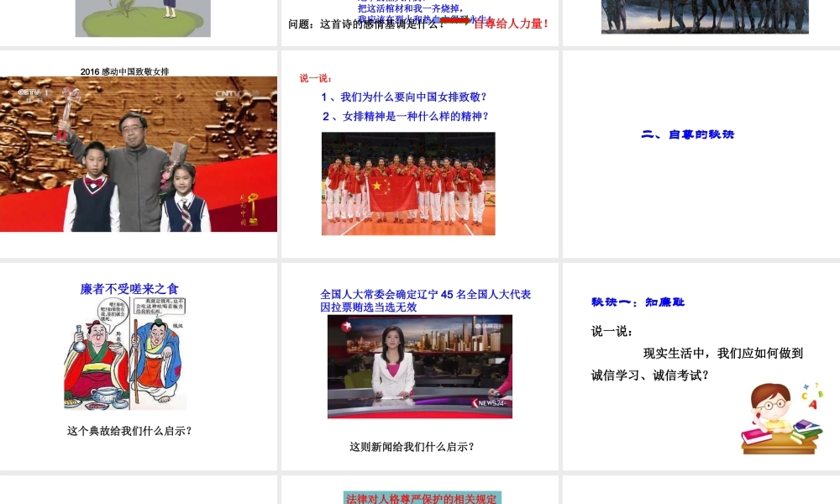
Task: Select the slide with 说一说 volleyball questions
Action: click(x=419, y=154)
